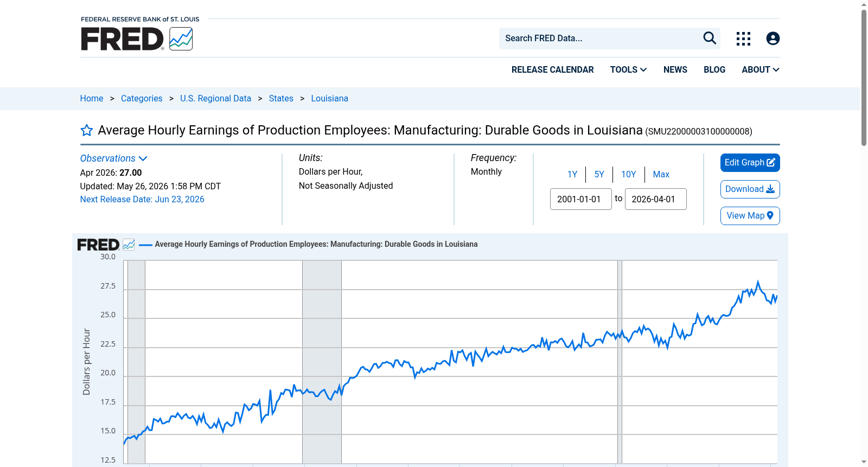This screenshot has height=467, width=868.
Task: Go to the News page
Action: [675, 69]
